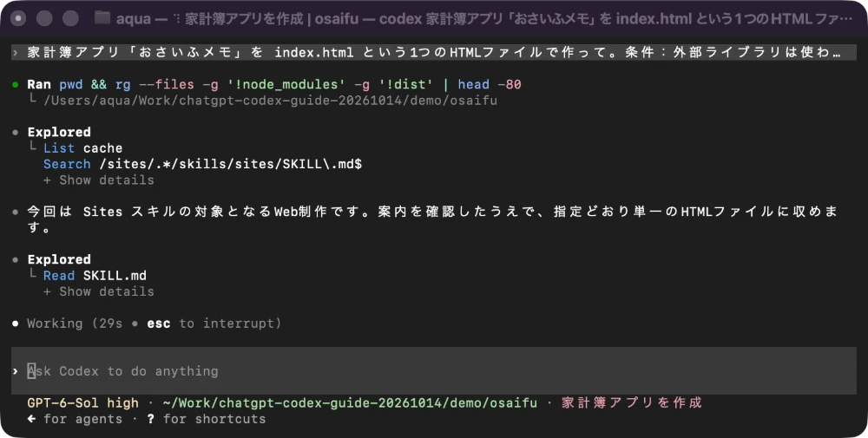The height and width of the screenshot is (438, 868).
Task: Click the esc to interrupt hint
Action: pyautogui.click(x=214, y=324)
